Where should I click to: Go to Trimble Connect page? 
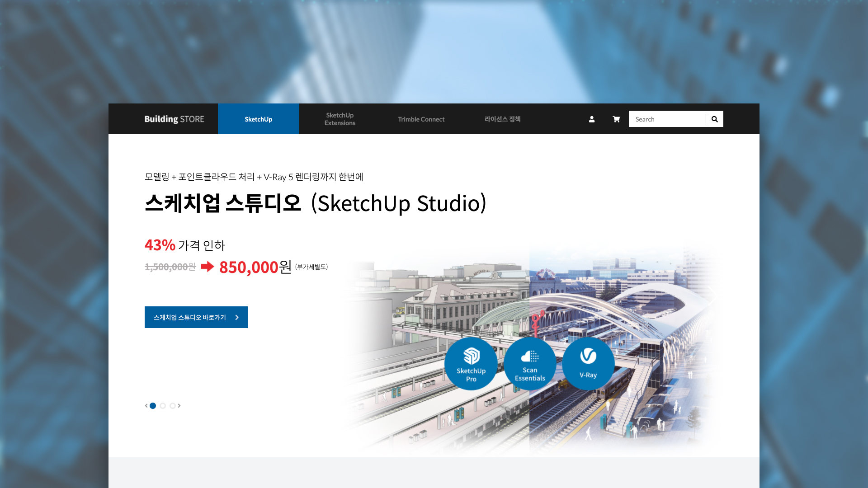point(421,119)
